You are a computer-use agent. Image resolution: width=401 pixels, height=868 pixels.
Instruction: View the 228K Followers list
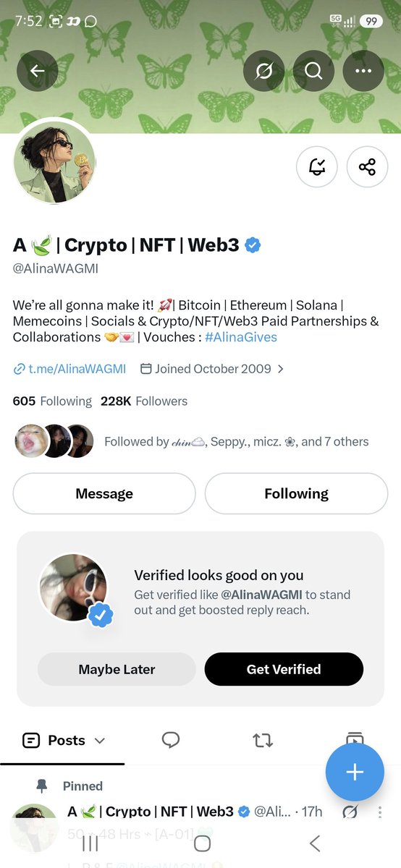pyautogui.click(x=144, y=401)
